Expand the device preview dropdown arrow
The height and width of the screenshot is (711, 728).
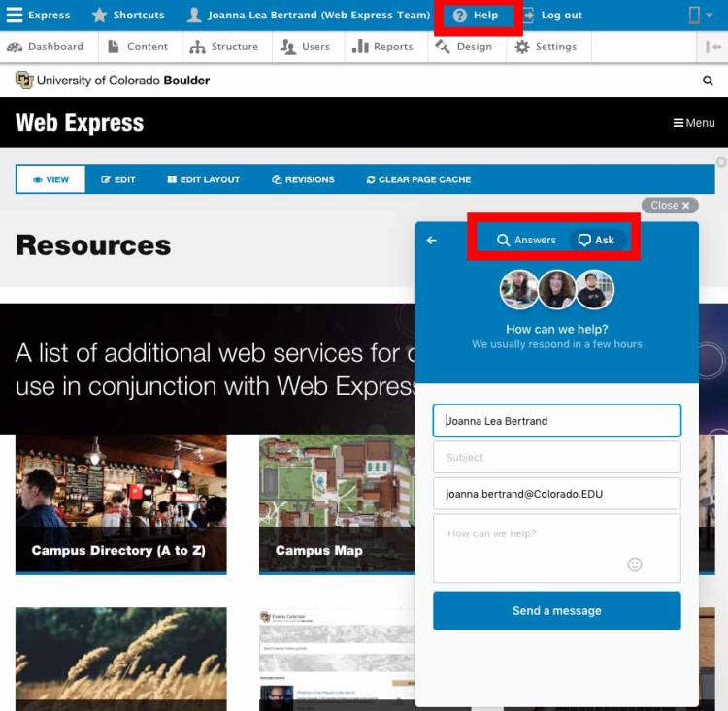709,15
